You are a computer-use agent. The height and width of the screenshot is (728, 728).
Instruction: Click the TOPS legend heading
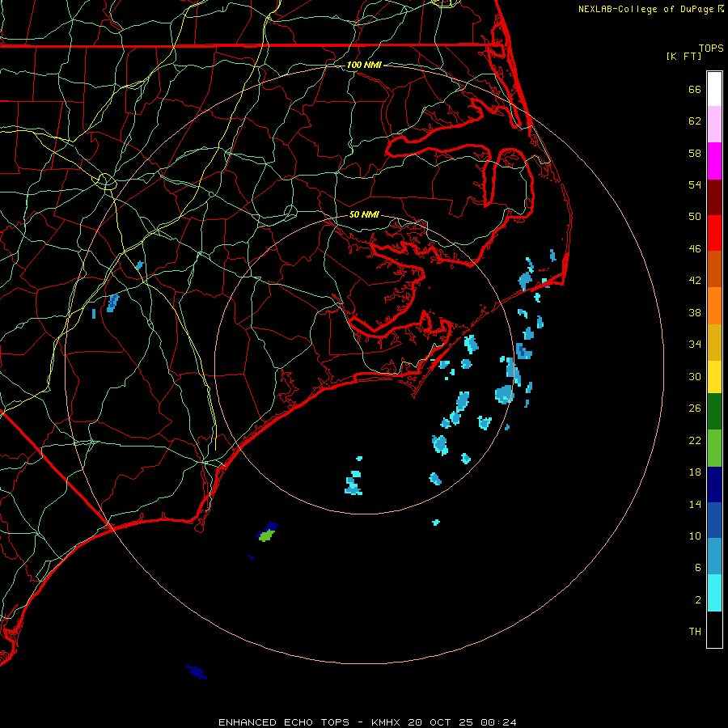(x=711, y=48)
